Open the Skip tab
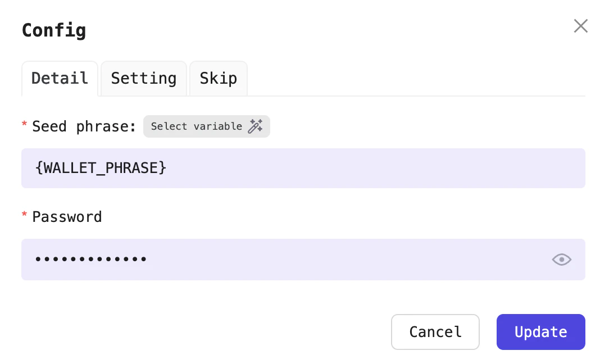 (x=218, y=79)
